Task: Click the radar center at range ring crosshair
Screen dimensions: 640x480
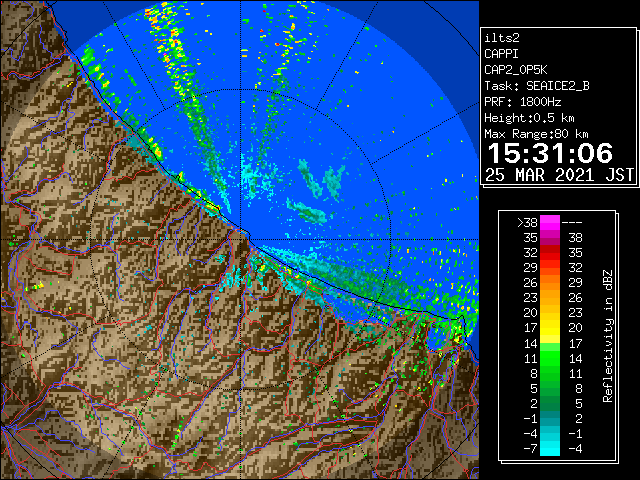Action: (241, 239)
